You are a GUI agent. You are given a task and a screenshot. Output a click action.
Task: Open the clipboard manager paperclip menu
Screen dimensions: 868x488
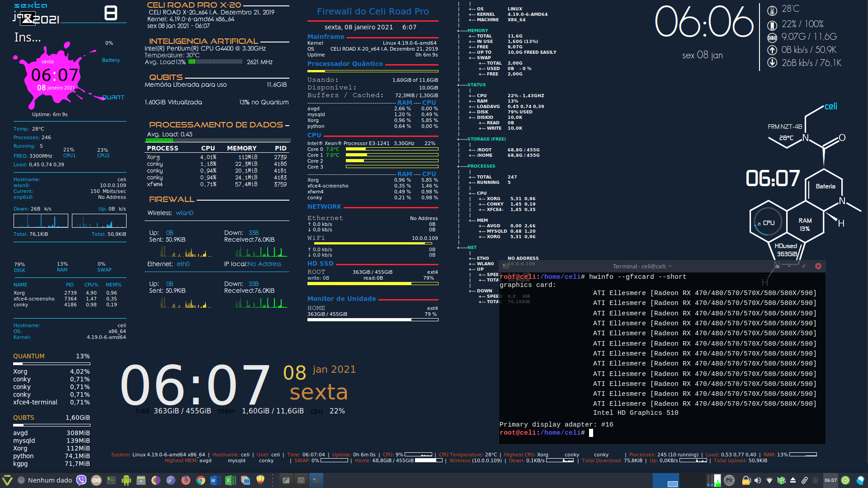pyautogui.click(x=805, y=480)
